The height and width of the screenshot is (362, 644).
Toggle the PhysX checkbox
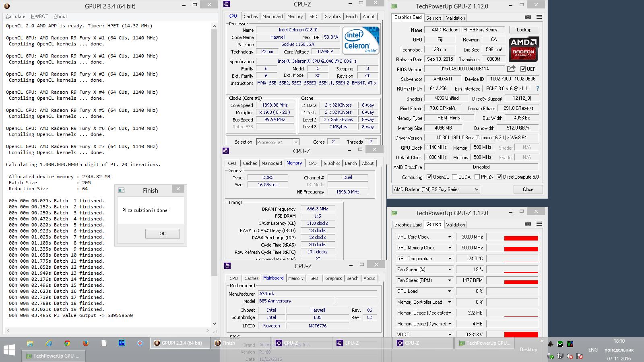(x=477, y=177)
